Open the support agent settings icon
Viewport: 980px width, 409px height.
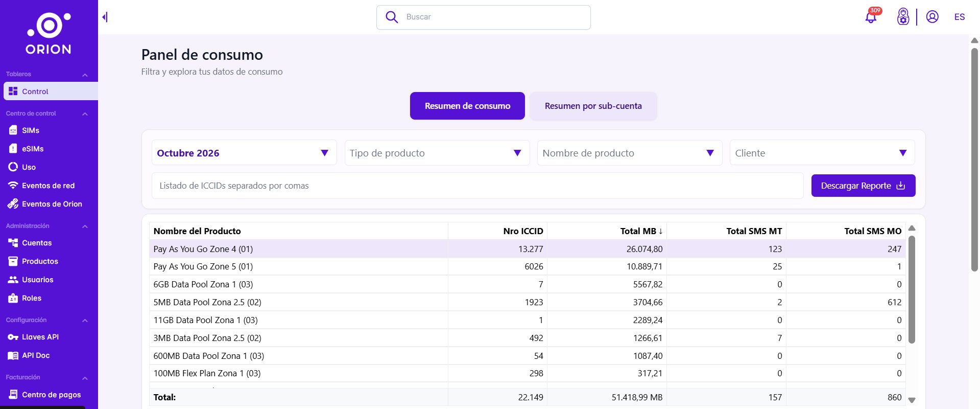(x=903, y=17)
